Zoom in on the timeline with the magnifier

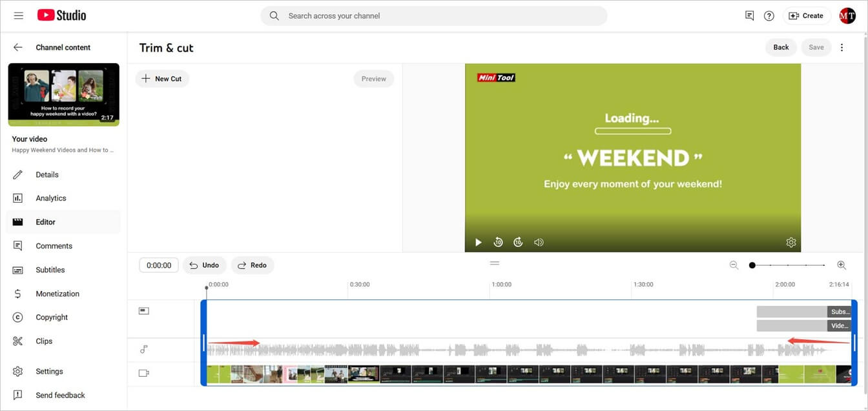[x=842, y=265]
